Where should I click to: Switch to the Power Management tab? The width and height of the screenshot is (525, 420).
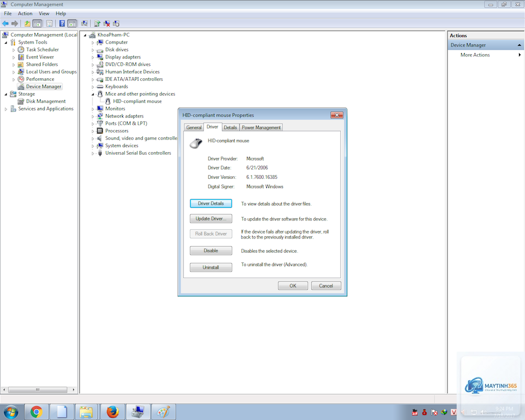tap(261, 127)
